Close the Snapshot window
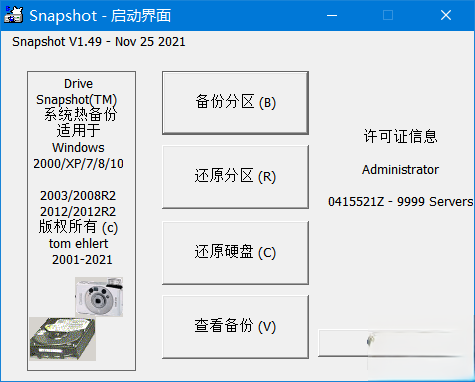This screenshot has width=475, height=382. (x=446, y=15)
